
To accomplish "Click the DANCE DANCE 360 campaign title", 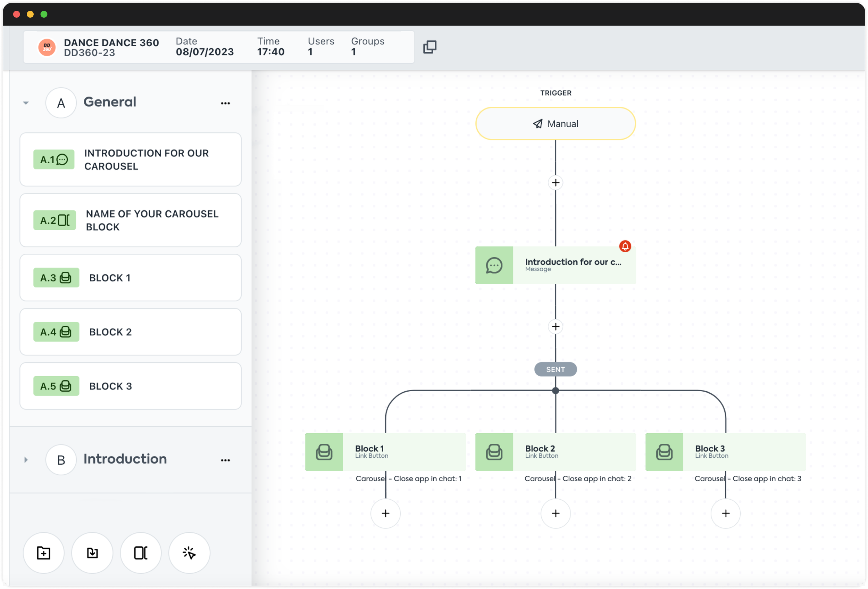I will point(111,43).
